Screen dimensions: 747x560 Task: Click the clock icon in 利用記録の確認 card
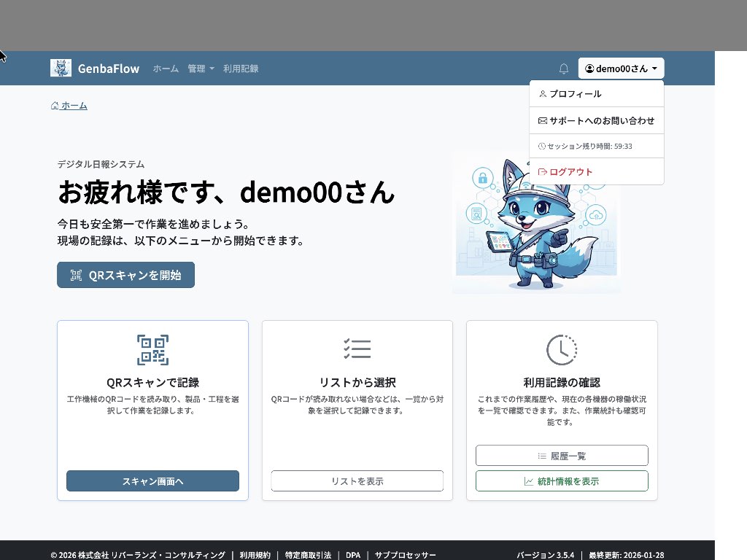561,350
